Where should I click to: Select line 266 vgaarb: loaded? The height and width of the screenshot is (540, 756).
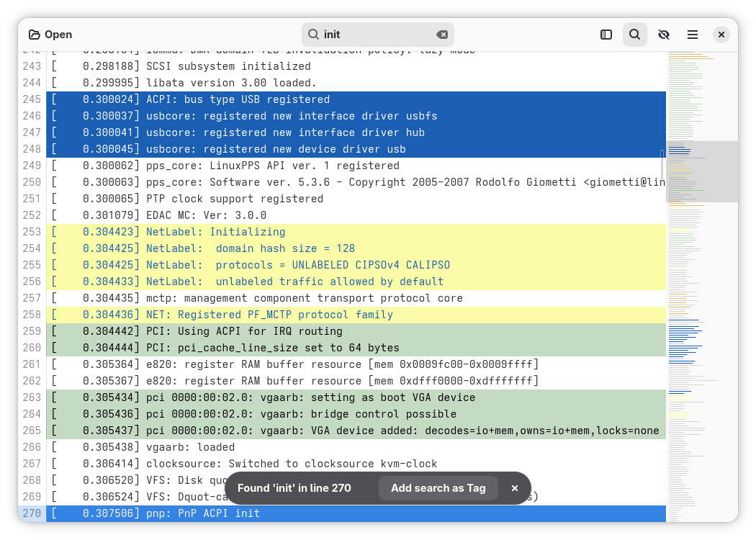[x=356, y=447]
